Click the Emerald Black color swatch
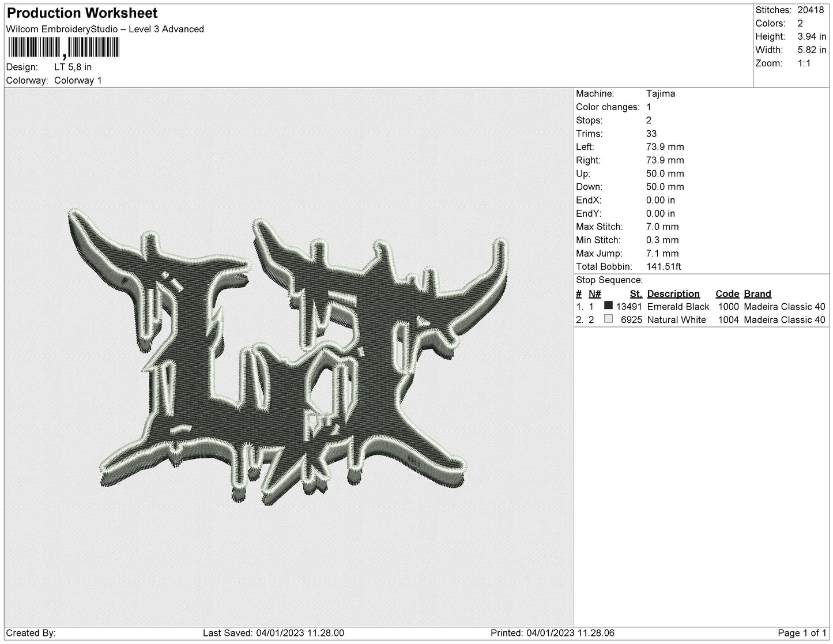Image resolution: width=833 pixels, height=644 pixels. pyautogui.click(x=608, y=306)
